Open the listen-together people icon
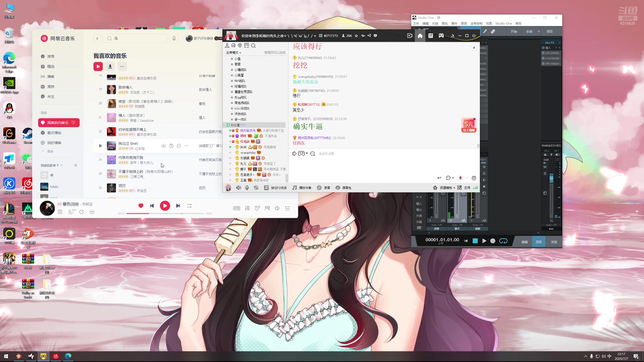This screenshot has height=362, width=644. [267, 208]
